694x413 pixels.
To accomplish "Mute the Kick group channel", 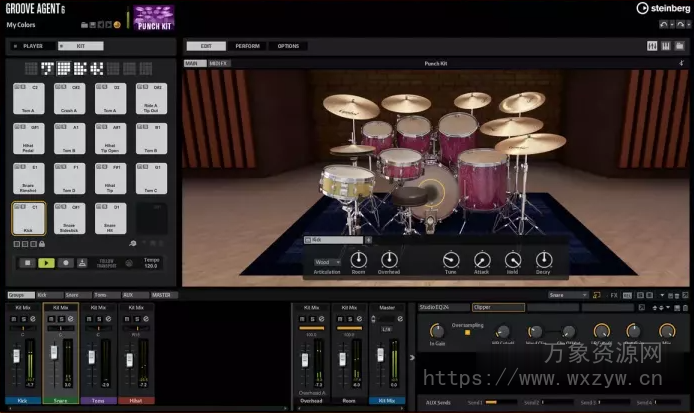I will [x=14, y=319].
